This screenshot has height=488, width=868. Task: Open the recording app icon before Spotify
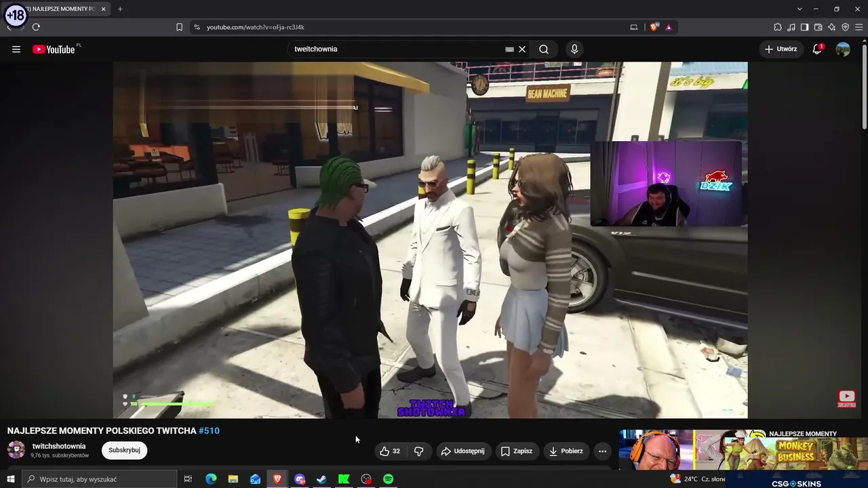tap(366, 479)
